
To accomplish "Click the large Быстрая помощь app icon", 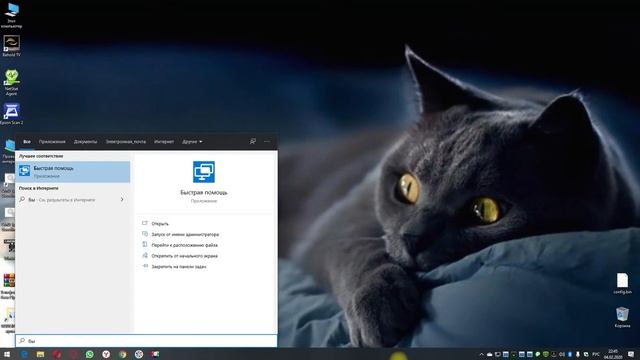I will [204, 172].
